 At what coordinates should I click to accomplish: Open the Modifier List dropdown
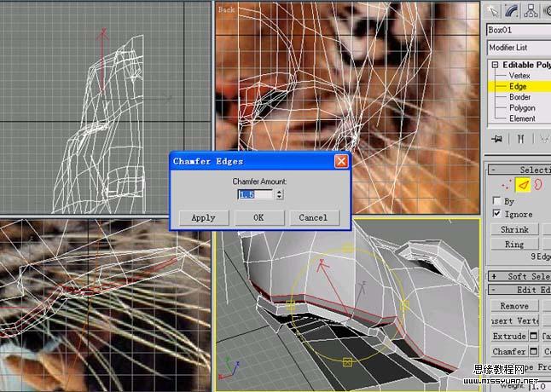pyautogui.click(x=519, y=48)
